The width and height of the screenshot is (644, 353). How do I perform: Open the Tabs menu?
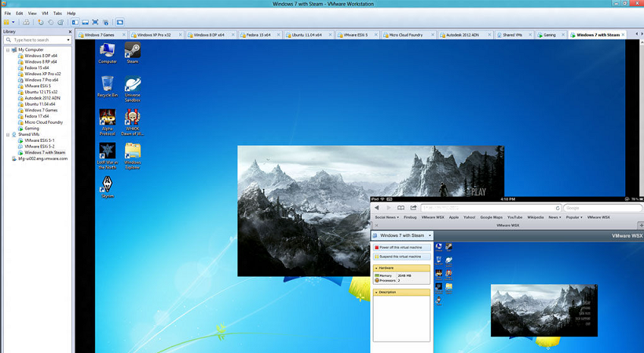57,13
